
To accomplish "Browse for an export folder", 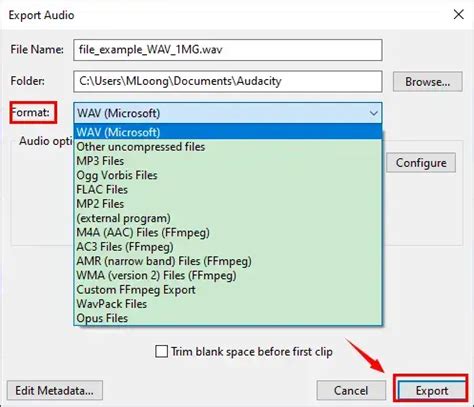I will click(x=427, y=82).
